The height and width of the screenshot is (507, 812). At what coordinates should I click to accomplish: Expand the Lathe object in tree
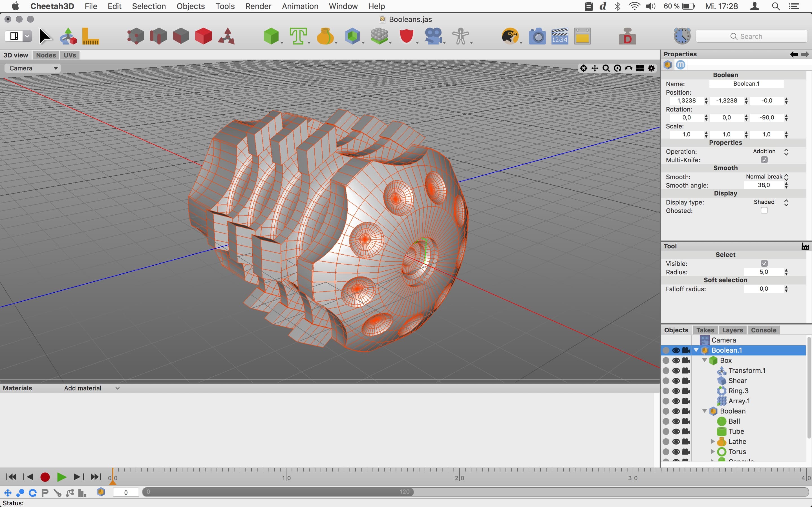pos(713,442)
